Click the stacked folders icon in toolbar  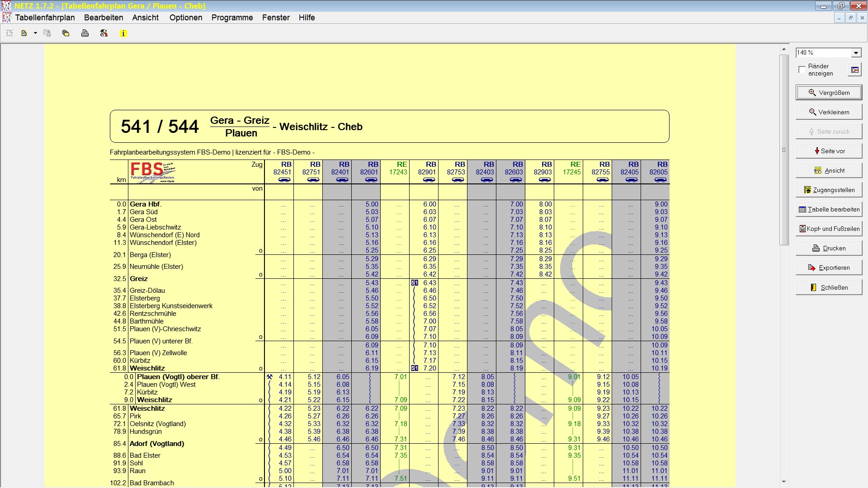66,33
